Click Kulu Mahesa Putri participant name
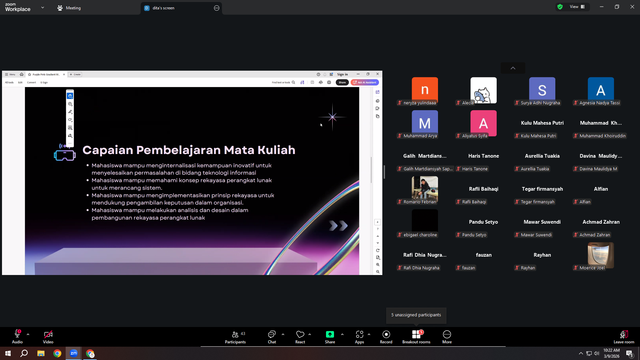Viewport: 640px width, 360px height. click(542, 123)
